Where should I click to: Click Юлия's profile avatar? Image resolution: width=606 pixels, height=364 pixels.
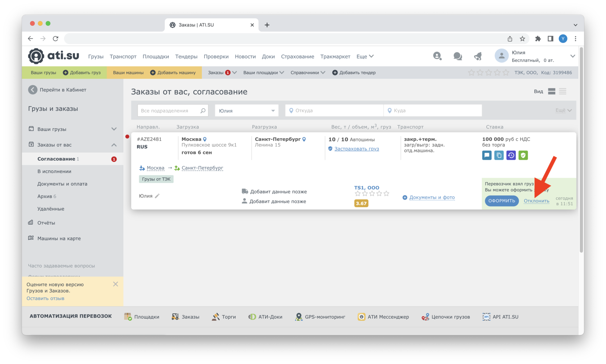click(501, 56)
